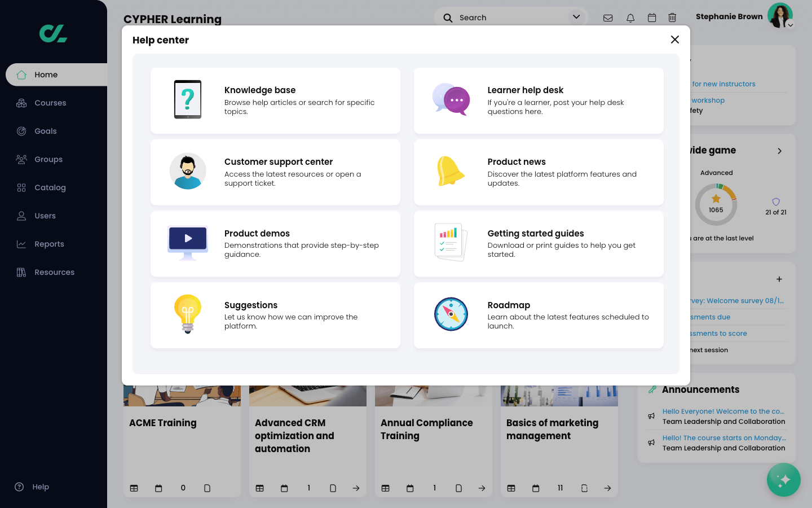Open the calendar icon in the top bar
Image resolution: width=812 pixels, height=508 pixels.
pyautogui.click(x=652, y=18)
